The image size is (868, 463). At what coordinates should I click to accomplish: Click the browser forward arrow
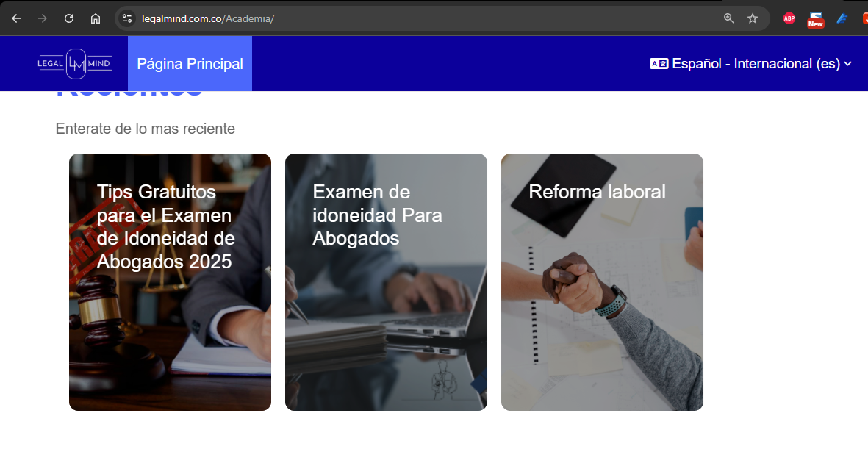[x=43, y=18]
